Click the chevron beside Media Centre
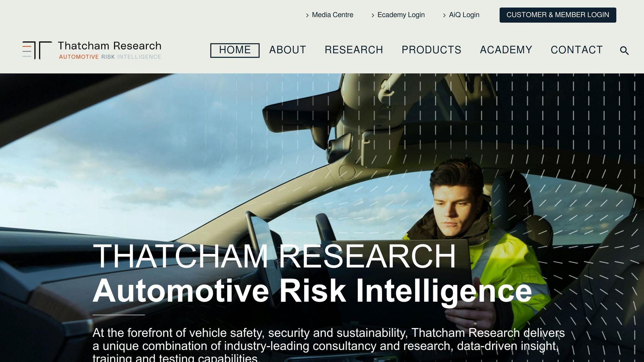This screenshot has width=644, height=362. (x=307, y=15)
